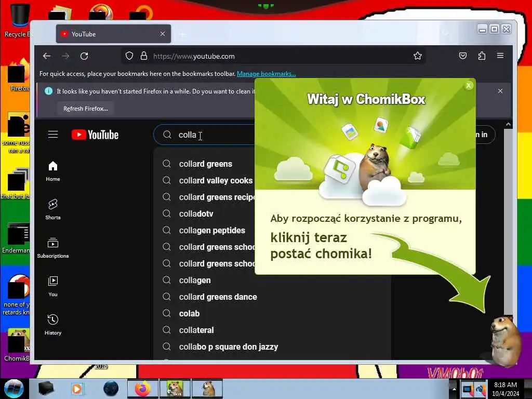Image resolution: width=532 pixels, height=399 pixels.
Task: Click the YouTube logo
Action: tap(95, 135)
